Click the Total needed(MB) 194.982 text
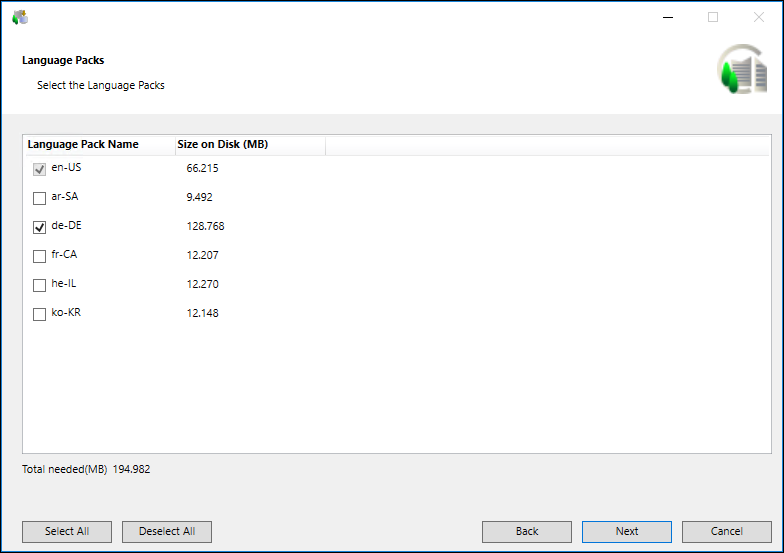 (x=86, y=469)
